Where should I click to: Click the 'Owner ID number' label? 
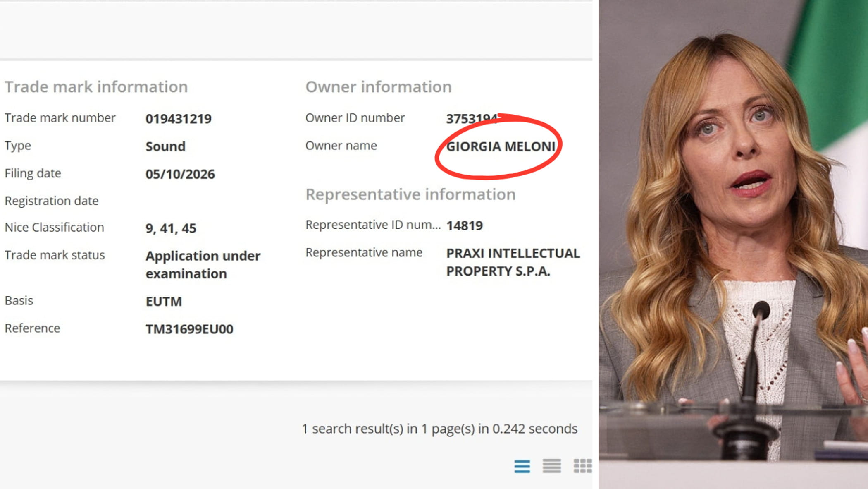(x=355, y=118)
